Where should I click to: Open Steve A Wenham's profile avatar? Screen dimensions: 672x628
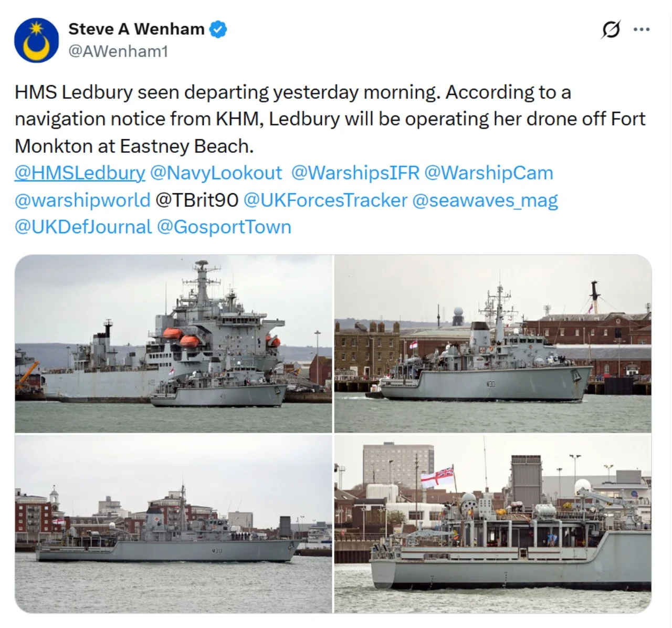coord(36,40)
